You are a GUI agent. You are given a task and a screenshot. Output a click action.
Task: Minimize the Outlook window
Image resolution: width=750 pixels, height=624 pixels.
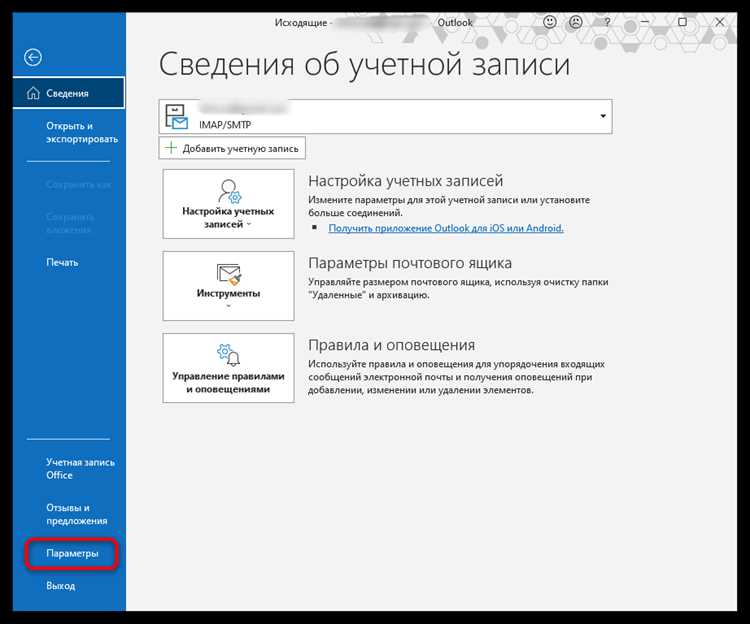coord(645,22)
